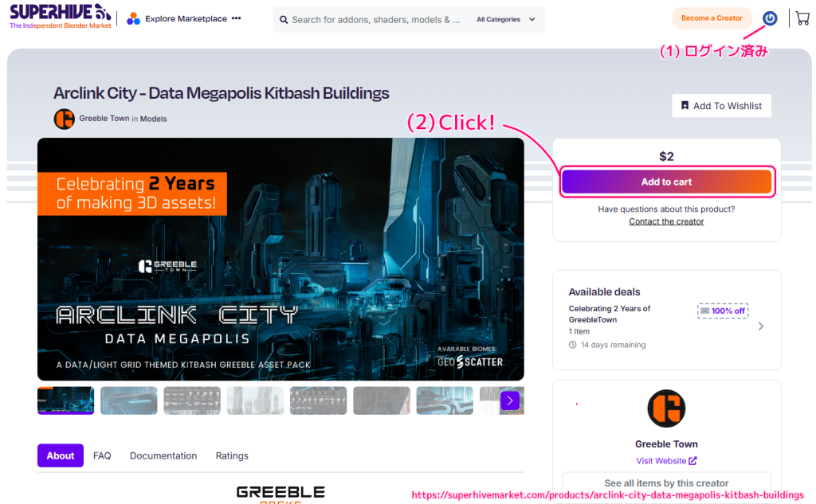The width and height of the screenshot is (816, 504).
Task: Click the Become a Creator button
Action: coord(712,17)
